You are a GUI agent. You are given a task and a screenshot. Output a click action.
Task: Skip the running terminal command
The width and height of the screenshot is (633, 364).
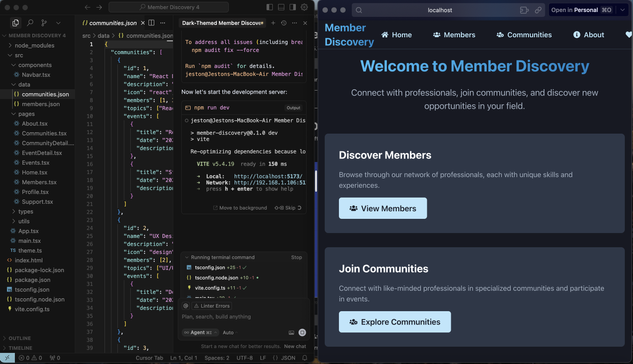[288, 208]
